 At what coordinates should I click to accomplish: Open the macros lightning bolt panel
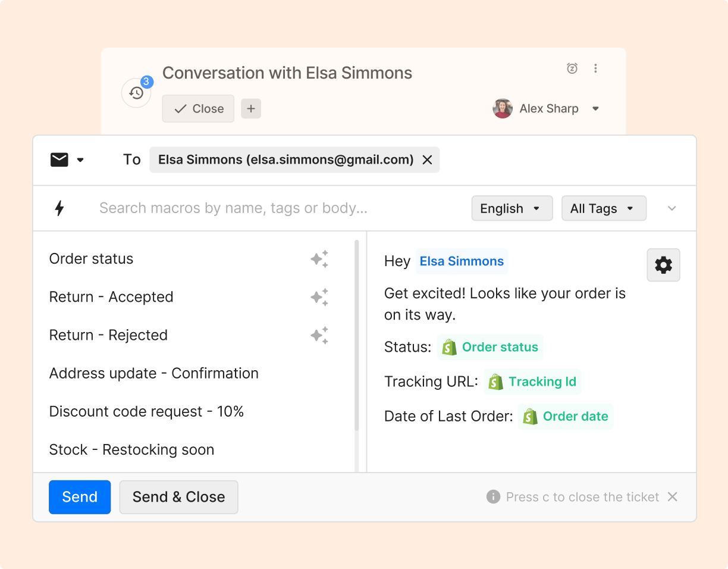click(x=59, y=208)
